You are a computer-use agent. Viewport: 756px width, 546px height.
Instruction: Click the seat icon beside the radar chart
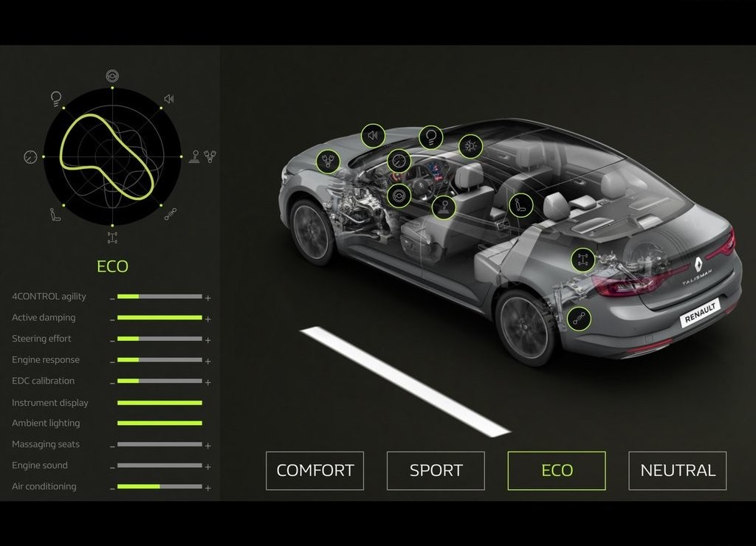tap(56, 215)
